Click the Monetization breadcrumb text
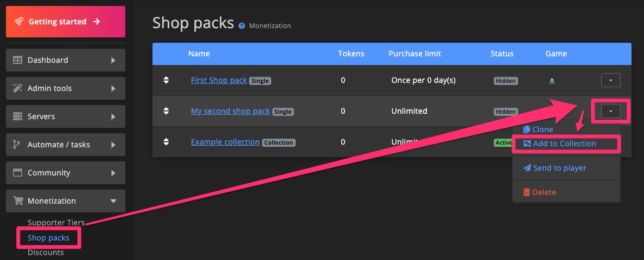Viewport: 644px width, 260px height. [x=270, y=26]
